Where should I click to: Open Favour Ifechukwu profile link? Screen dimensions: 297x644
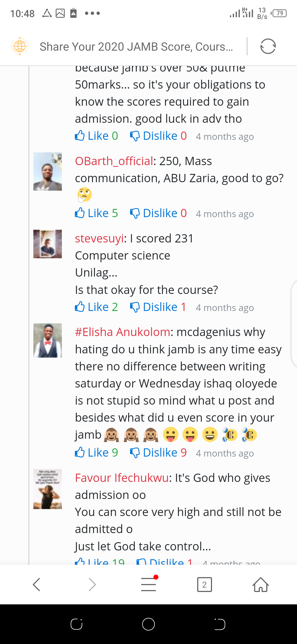pos(122,478)
